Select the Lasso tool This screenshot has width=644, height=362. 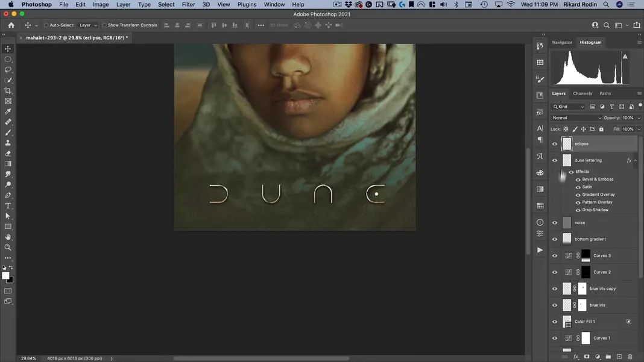click(x=8, y=70)
